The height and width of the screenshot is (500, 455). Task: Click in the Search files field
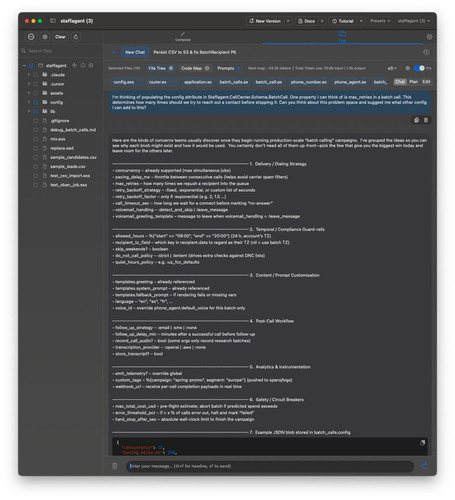pyautogui.click(x=61, y=51)
